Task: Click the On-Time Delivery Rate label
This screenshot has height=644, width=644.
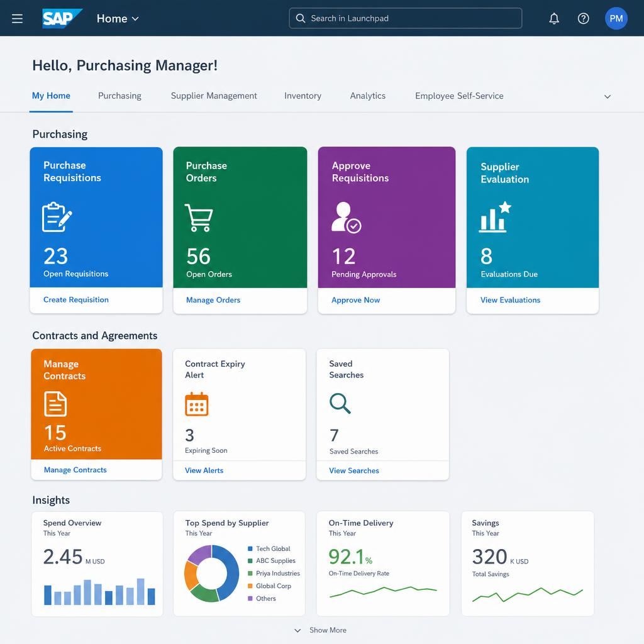Action: tap(359, 574)
